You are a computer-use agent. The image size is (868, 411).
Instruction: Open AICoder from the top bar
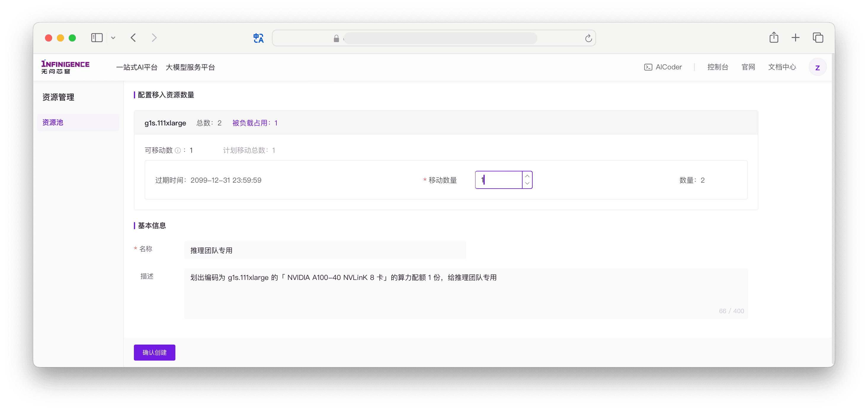pyautogui.click(x=663, y=67)
